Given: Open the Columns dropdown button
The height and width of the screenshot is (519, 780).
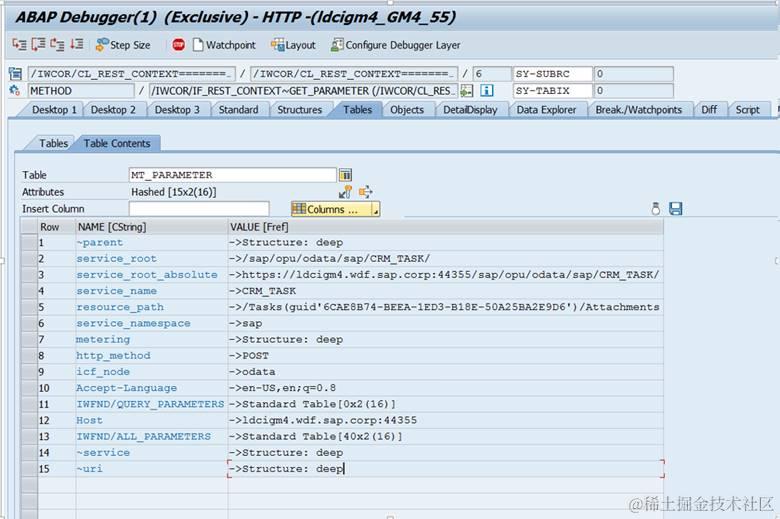Looking at the screenshot, I should pyautogui.click(x=335, y=209).
